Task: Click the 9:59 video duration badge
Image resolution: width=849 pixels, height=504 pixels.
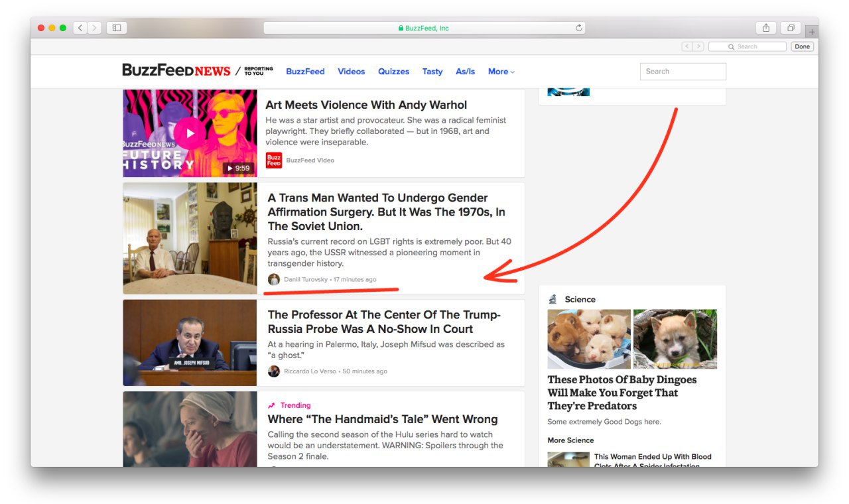Action: click(x=239, y=168)
